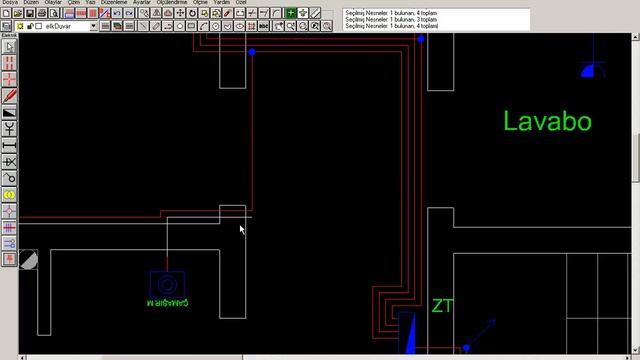Select the rotate tool
Viewport: 640px width, 360px height.
[192, 13]
